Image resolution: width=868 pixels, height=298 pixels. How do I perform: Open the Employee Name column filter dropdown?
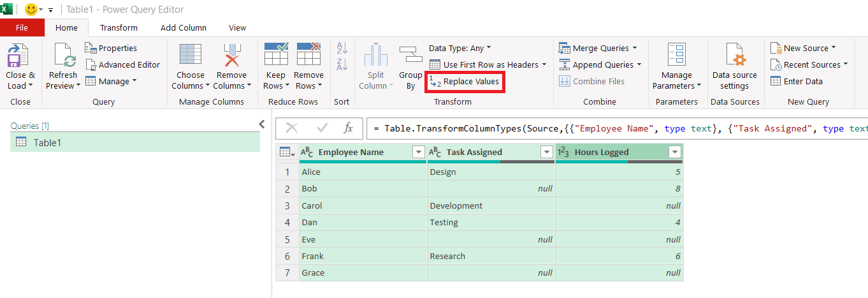(x=418, y=152)
